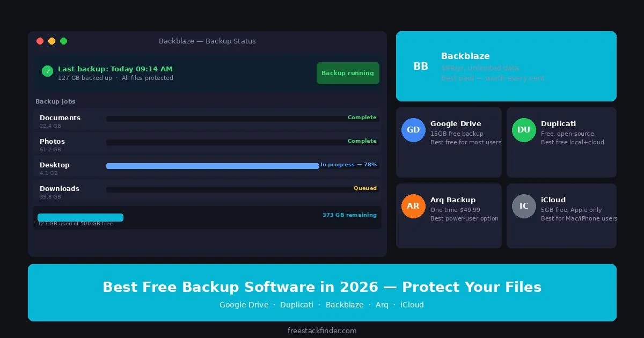Select the Downloads backup job name
Viewport: 644px width, 338px height.
click(x=60, y=188)
